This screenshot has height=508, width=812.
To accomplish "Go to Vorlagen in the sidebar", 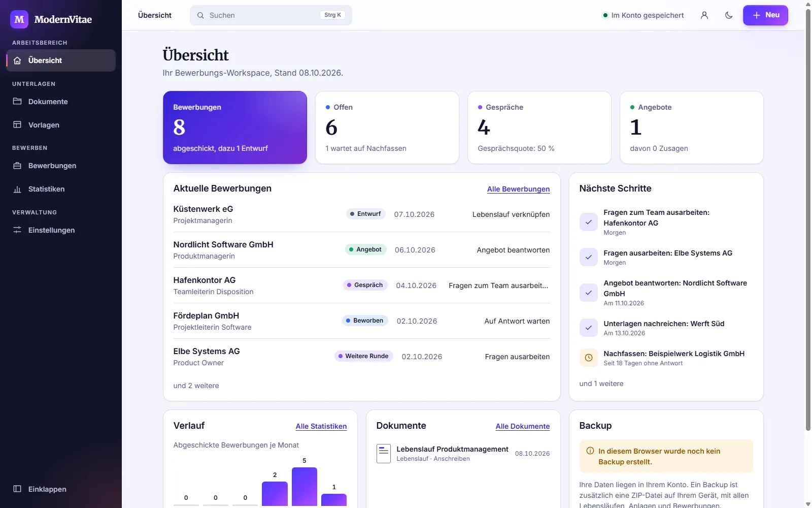I will (x=61, y=125).
